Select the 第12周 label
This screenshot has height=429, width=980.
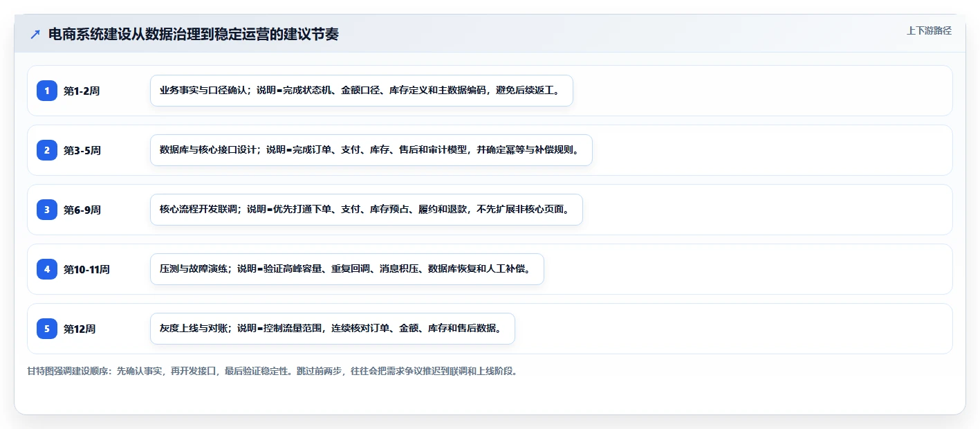80,329
